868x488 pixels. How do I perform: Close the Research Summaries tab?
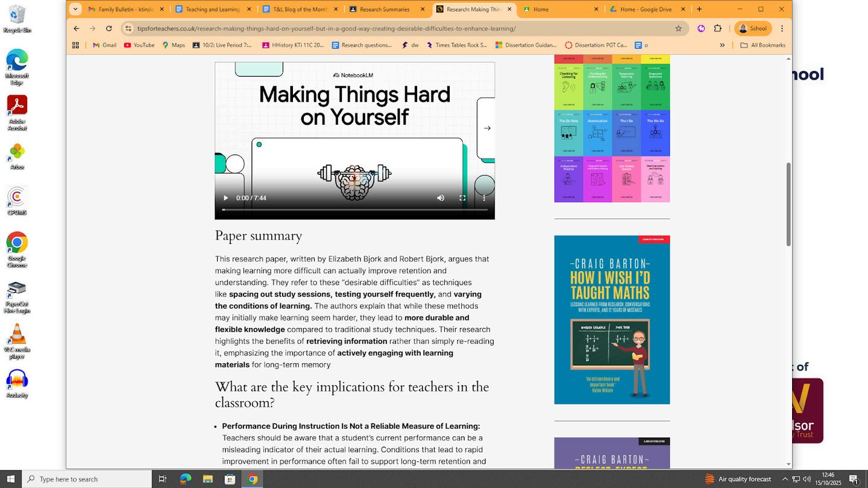tap(423, 9)
